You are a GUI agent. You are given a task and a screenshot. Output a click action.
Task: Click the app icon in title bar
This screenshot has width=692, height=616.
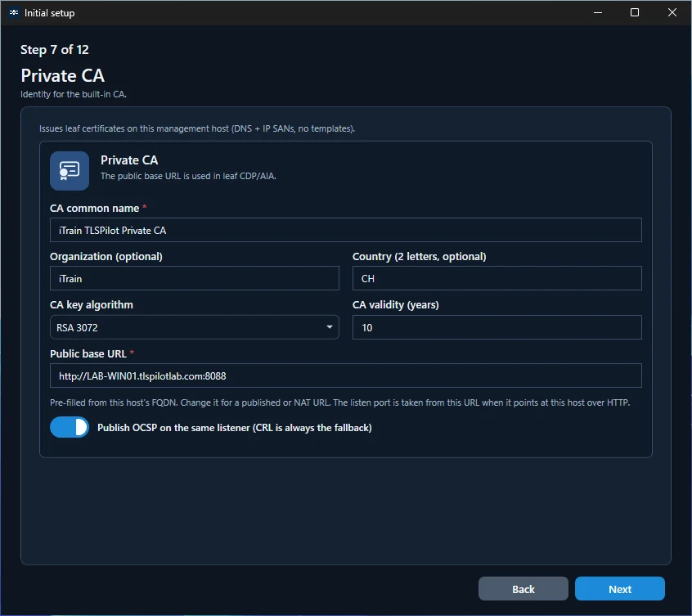click(14, 12)
